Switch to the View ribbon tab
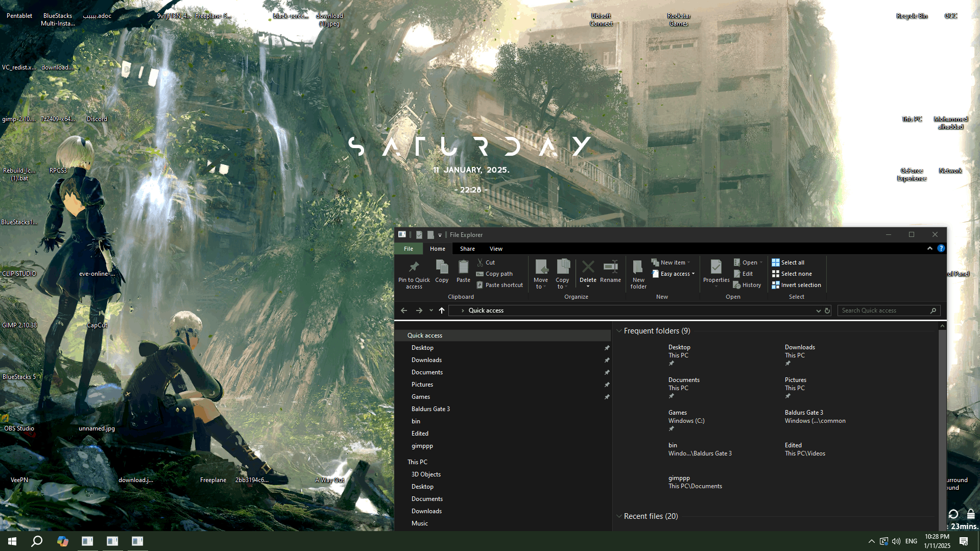 (x=496, y=249)
